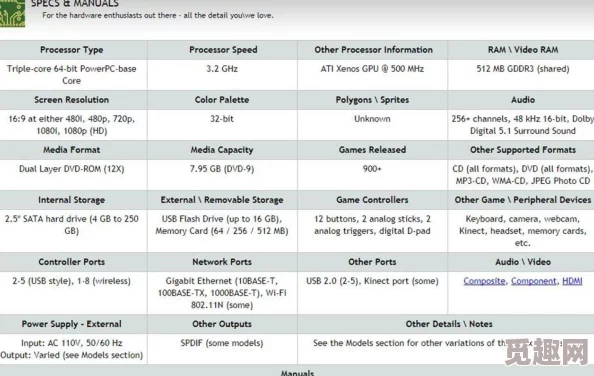594x376 pixels.
Task: Click the Games Released 900+ value
Action: click(x=372, y=169)
